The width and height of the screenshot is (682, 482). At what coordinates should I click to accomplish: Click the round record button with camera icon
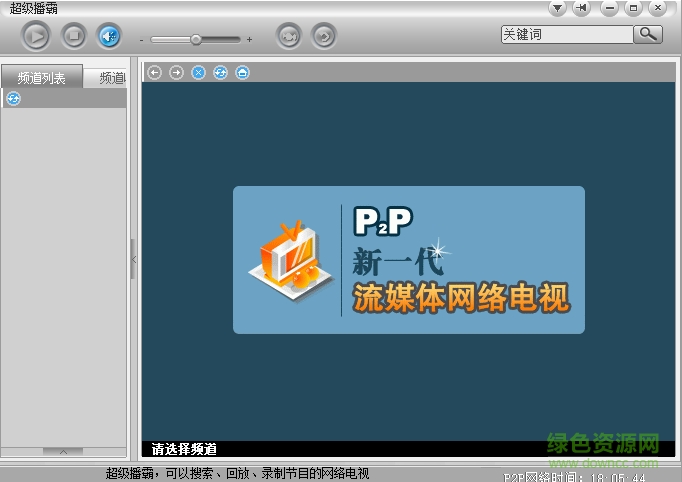pos(289,36)
